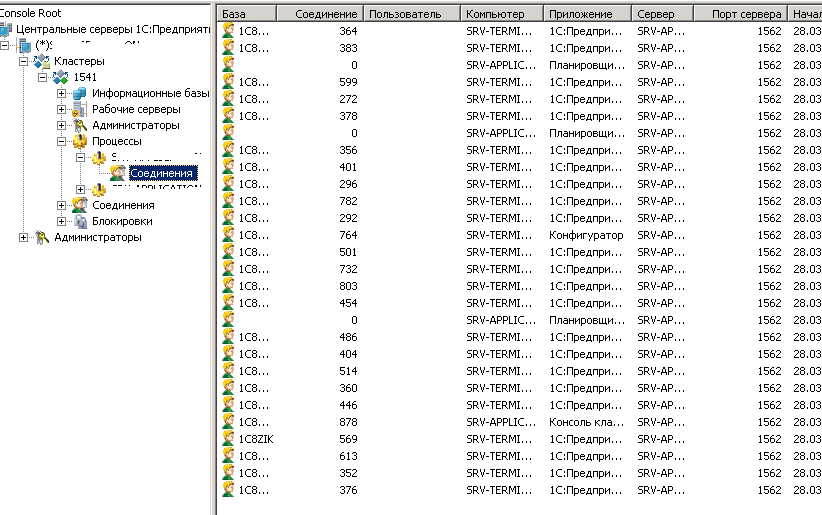This screenshot has width=822, height=515.
Task: Select the Console Root node
Action: [30, 13]
